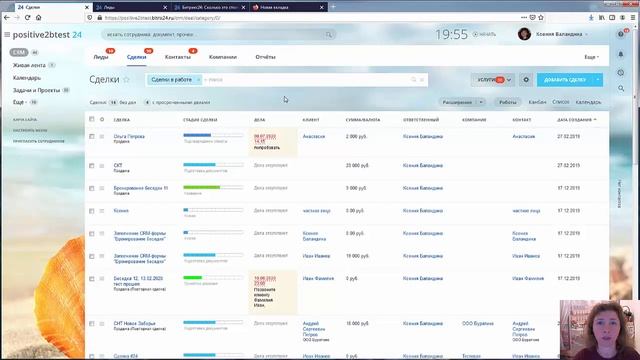Expand the Ещё menu in the CRM tabs

click(591, 57)
